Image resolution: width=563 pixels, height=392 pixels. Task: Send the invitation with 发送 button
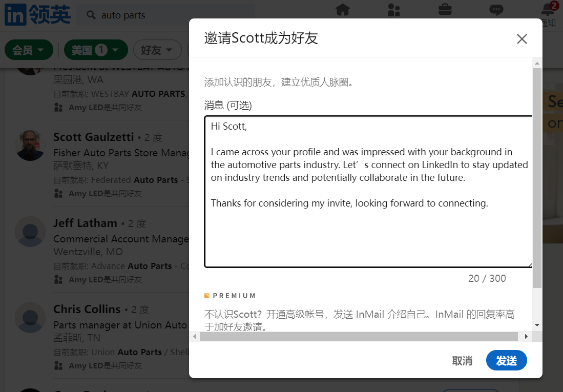506,360
